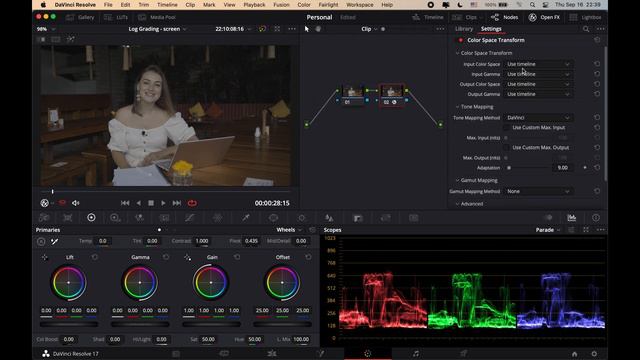Image resolution: width=640 pixels, height=360 pixels.
Task: Open the Gamut Mapping Method dropdown
Action: pyautogui.click(x=538, y=191)
